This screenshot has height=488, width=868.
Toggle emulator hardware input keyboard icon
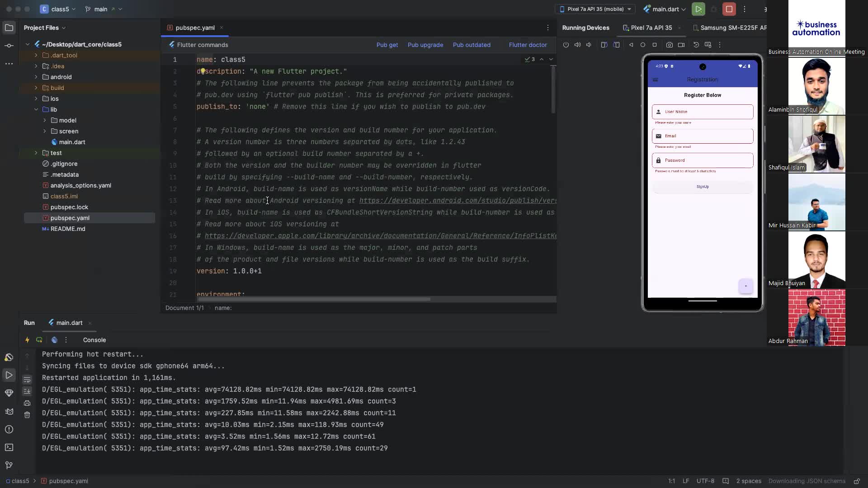pyautogui.click(x=708, y=45)
